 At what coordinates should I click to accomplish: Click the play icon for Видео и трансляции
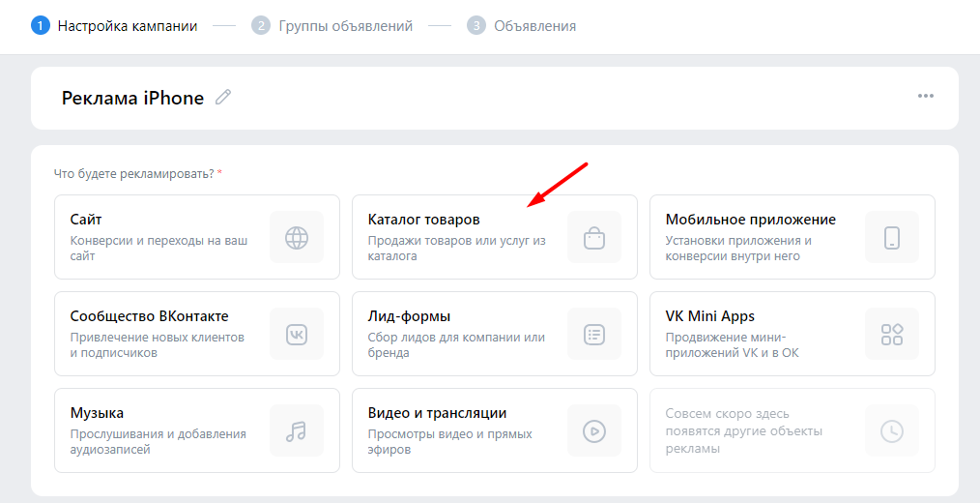(x=594, y=430)
